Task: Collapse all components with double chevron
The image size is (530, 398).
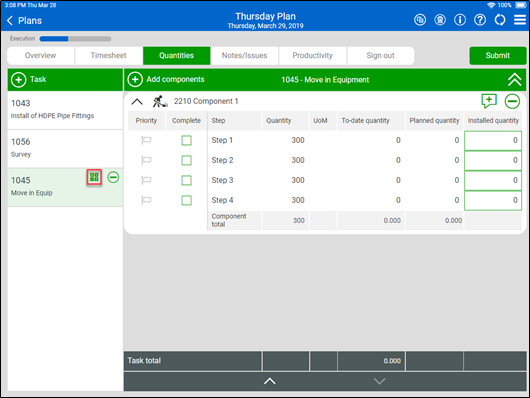Action: pos(514,79)
